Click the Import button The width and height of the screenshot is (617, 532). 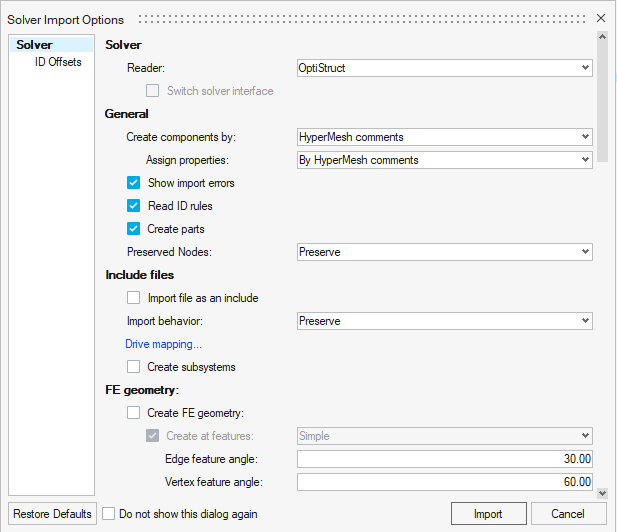coord(488,514)
